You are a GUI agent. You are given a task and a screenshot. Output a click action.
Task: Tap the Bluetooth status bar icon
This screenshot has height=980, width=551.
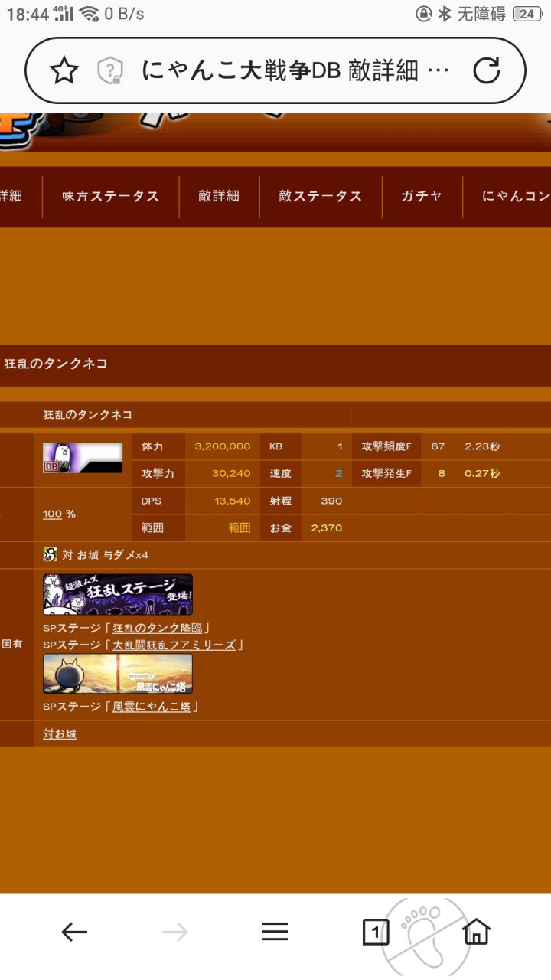[445, 14]
